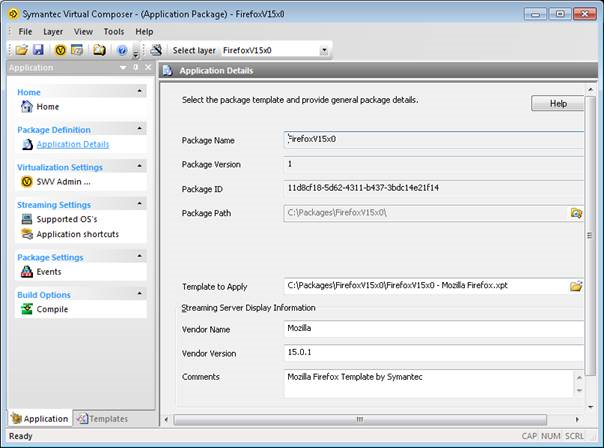604x448 pixels.
Task: Click the Save floppy disk icon
Action: tap(38, 50)
